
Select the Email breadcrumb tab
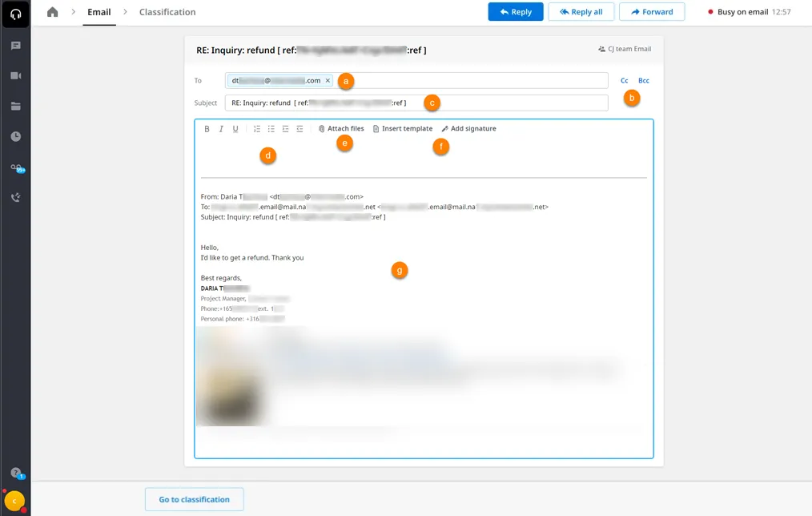point(99,12)
